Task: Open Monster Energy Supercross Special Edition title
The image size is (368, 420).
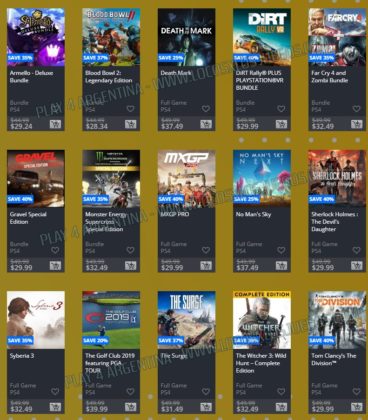Action: pos(106,222)
